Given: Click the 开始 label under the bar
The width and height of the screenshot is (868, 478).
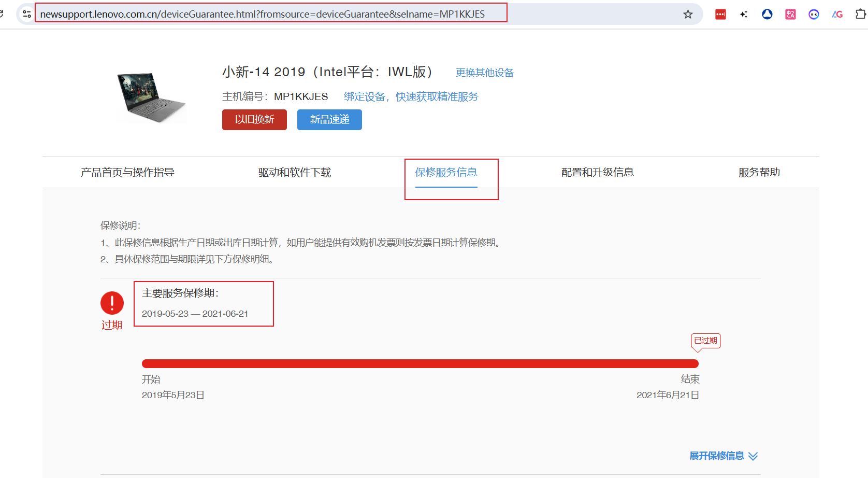Looking at the screenshot, I should [x=151, y=379].
